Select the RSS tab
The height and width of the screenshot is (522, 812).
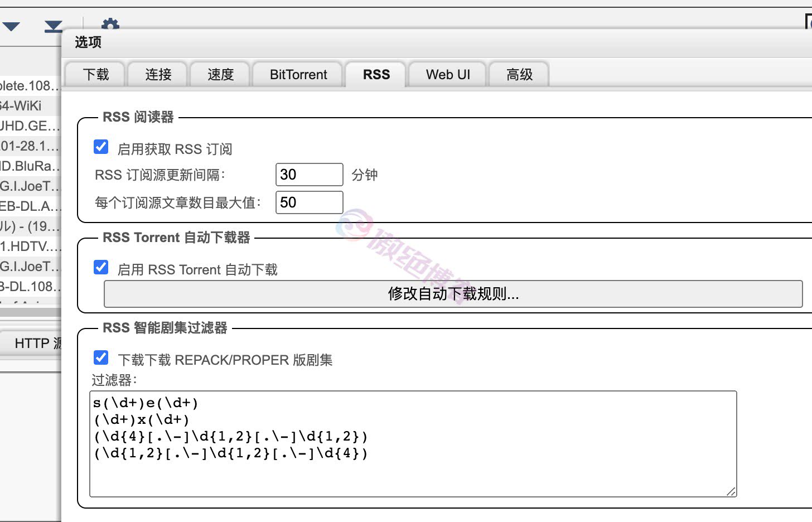point(375,74)
